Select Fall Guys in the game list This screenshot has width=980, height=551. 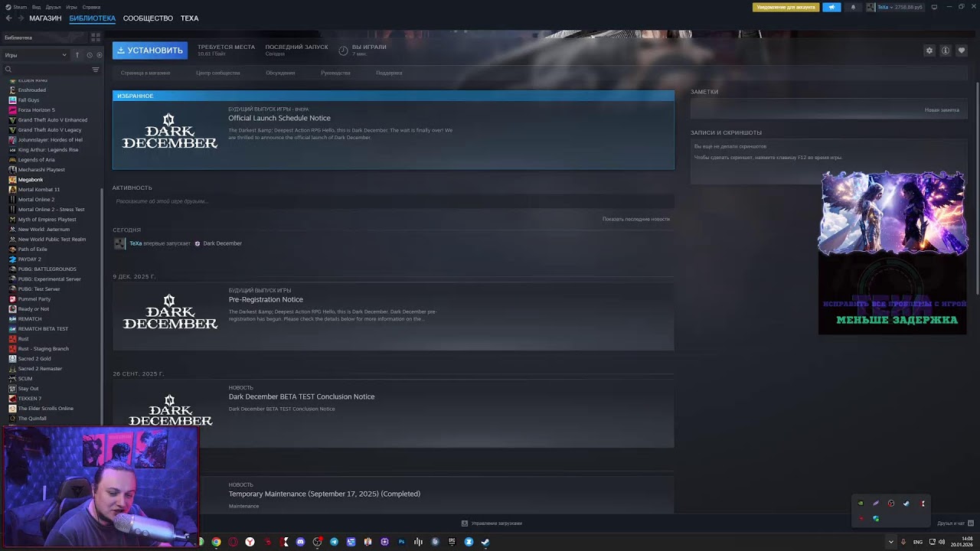tap(28, 100)
